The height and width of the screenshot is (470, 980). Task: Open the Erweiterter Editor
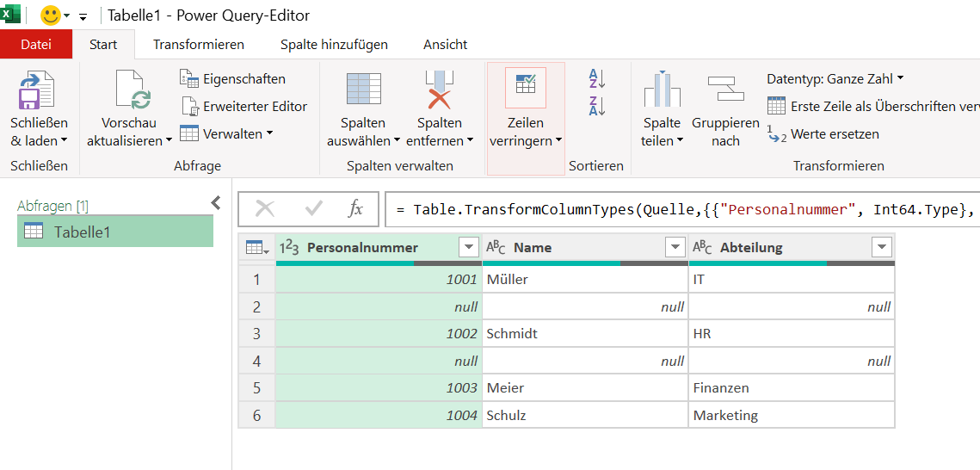tap(243, 106)
